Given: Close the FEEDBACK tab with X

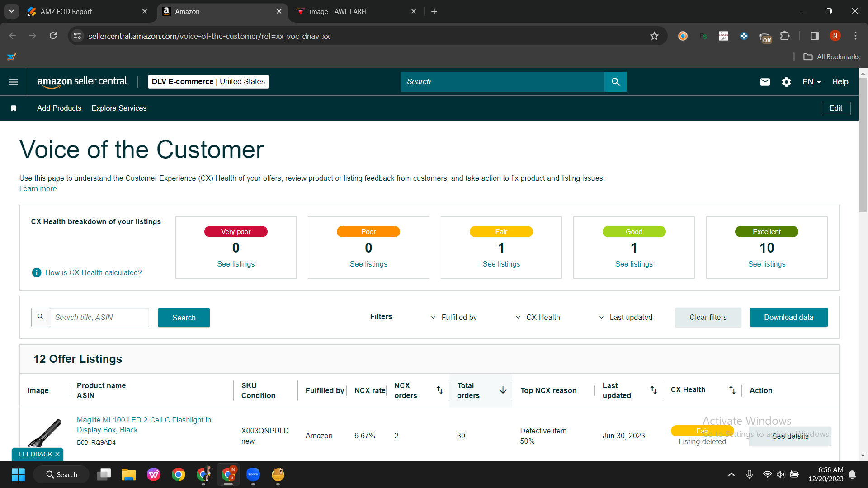Looking at the screenshot, I should (x=57, y=454).
